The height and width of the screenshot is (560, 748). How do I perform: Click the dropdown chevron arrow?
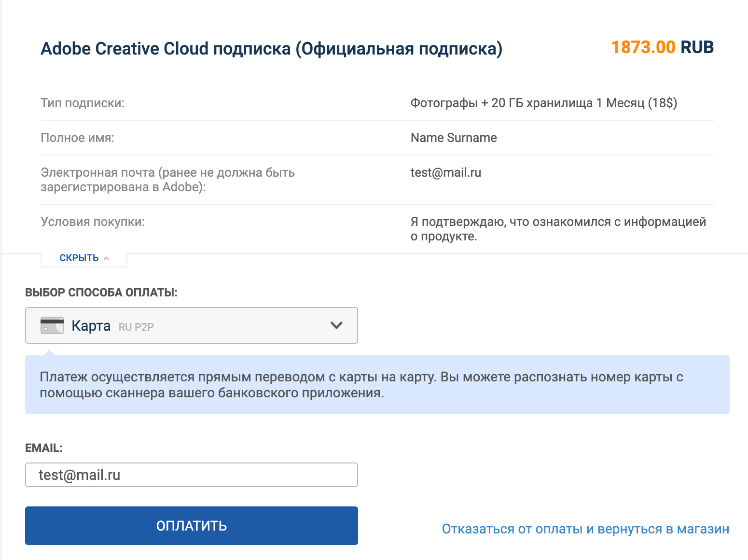pos(336,325)
